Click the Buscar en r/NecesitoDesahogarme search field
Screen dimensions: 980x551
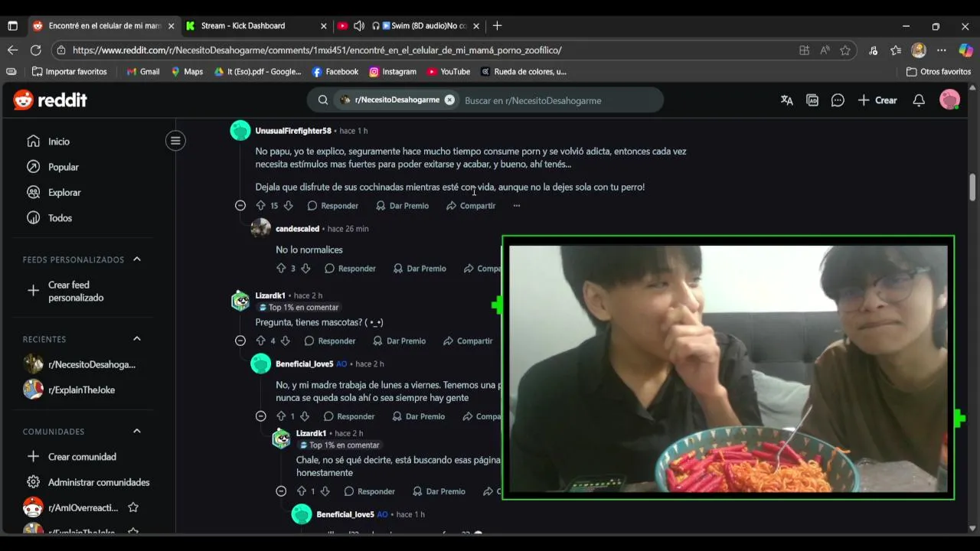(x=559, y=100)
